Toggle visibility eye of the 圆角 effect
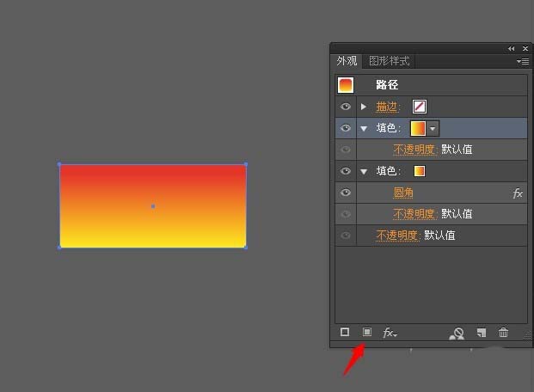This screenshot has height=392, width=534. pyautogui.click(x=346, y=193)
